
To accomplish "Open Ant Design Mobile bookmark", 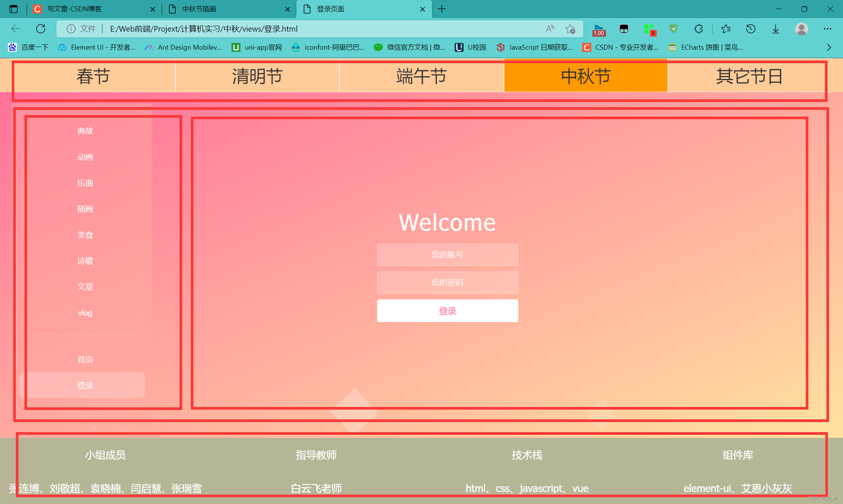I will pyautogui.click(x=184, y=47).
